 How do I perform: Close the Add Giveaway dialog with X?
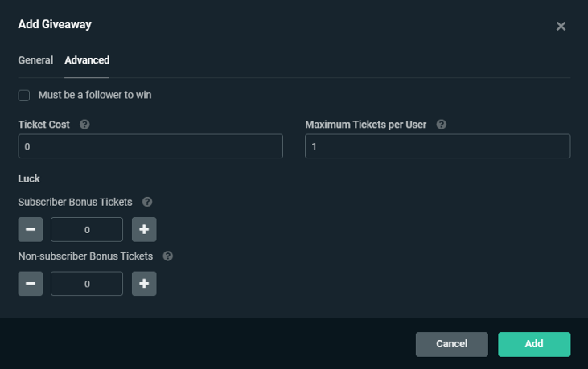click(x=561, y=26)
